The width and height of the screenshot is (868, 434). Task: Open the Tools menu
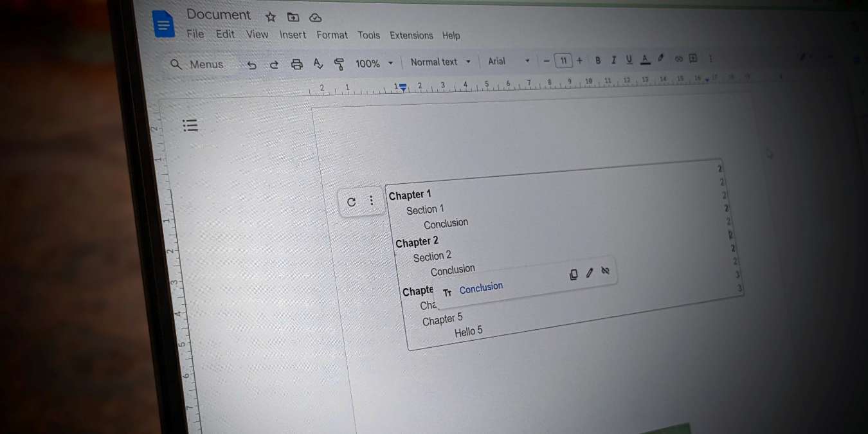(368, 35)
